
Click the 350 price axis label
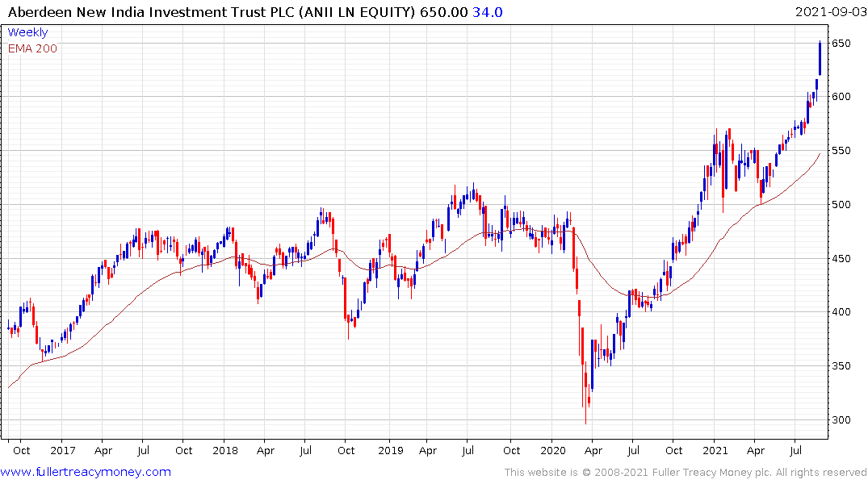pyautogui.click(x=841, y=365)
